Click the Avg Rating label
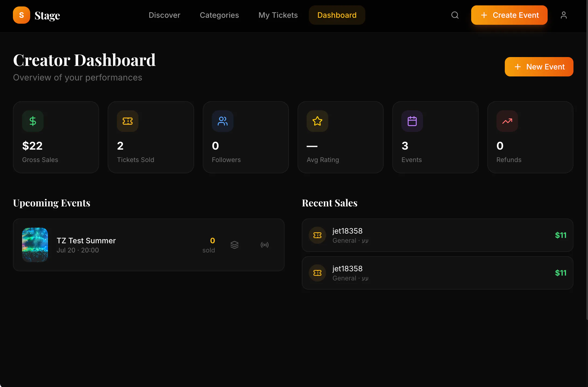Viewport: 588px width, 387px height. 323,160
